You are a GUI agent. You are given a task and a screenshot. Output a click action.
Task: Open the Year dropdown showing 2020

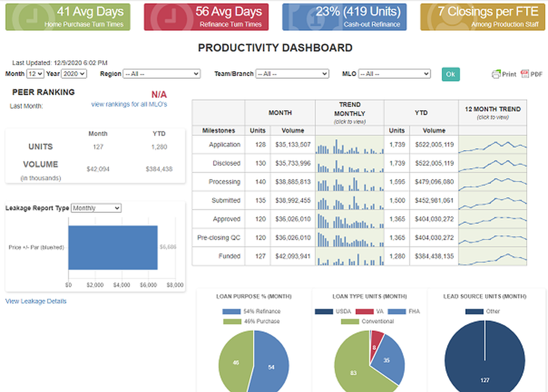click(x=74, y=74)
